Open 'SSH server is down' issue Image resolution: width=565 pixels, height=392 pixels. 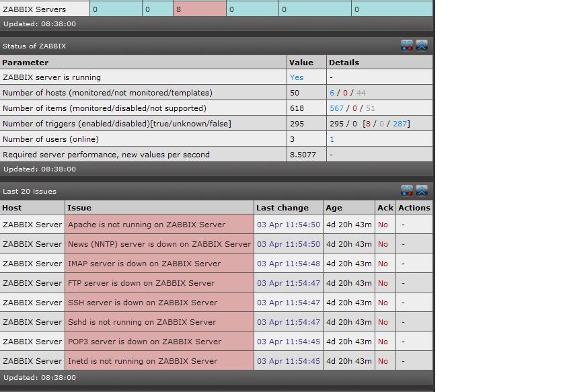coord(143,303)
